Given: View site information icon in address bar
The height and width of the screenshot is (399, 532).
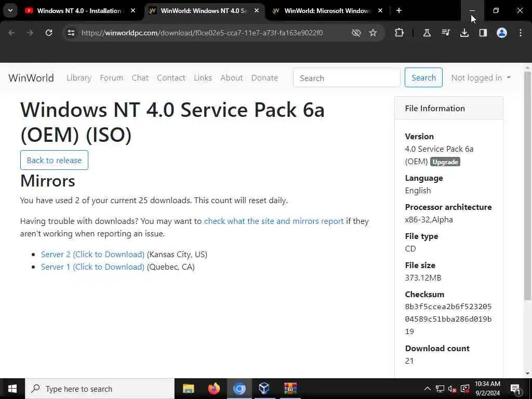Looking at the screenshot, I should pyautogui.click(x=71, y=33).
